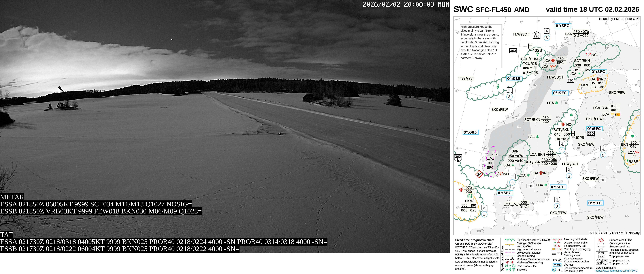The width and height of the screenshot is (644, 274).
Task: Open the northavimet.com/NSWC link
Action: coord(616,271)
